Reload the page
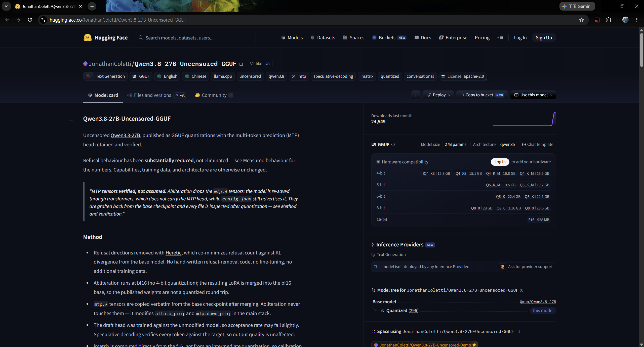 point(30,20)
